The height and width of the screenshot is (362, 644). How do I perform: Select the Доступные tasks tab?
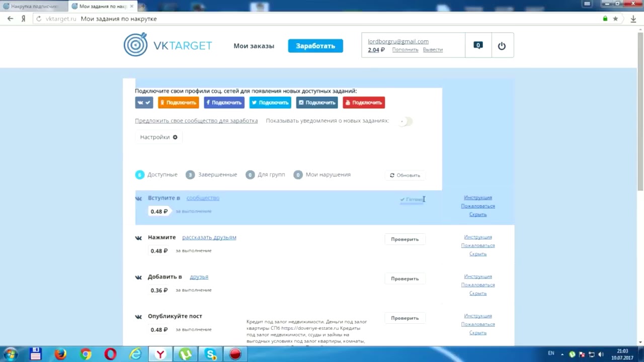coord(156,174)
